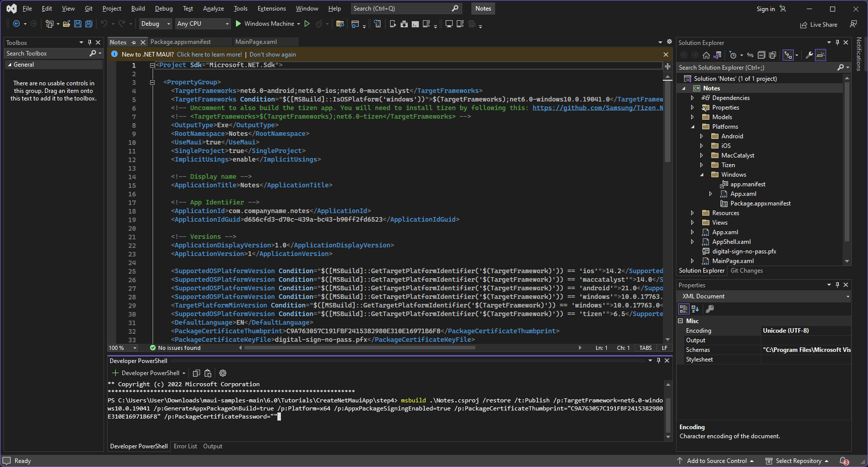Click Sync with Active Document arrows icon
868x467 pixels.
[x=750, y=55]
